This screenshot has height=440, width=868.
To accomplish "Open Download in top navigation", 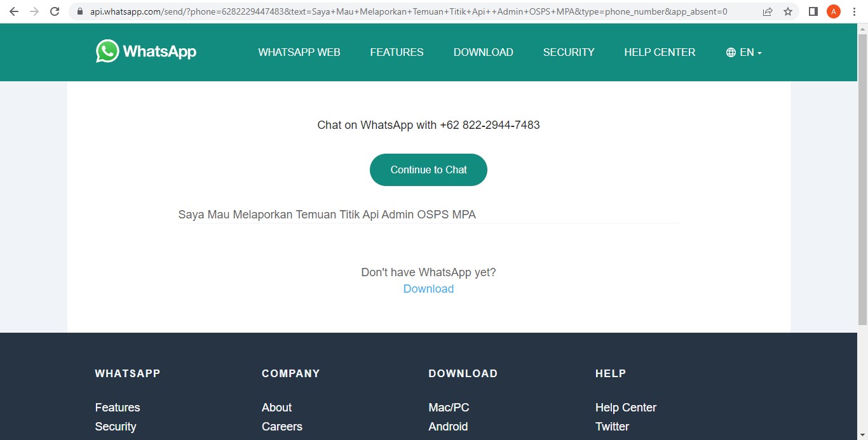I will coord(483,52).
